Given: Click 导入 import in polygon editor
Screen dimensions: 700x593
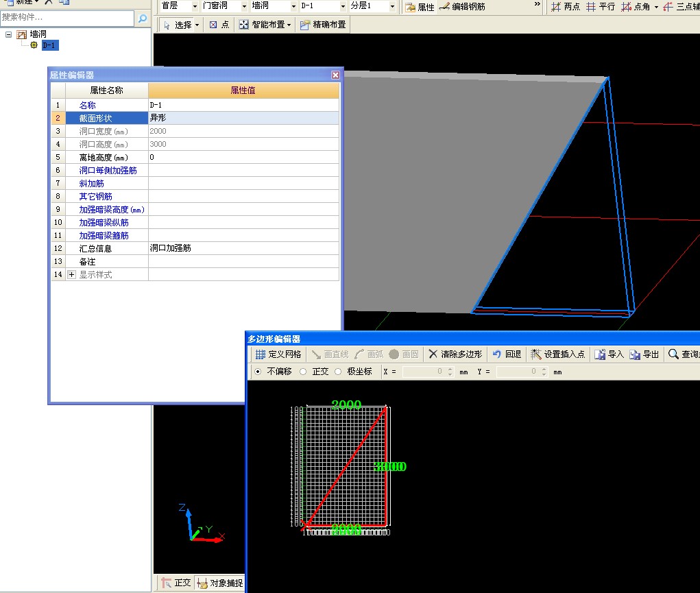Looking at the screenshot, I should [609, 354].
